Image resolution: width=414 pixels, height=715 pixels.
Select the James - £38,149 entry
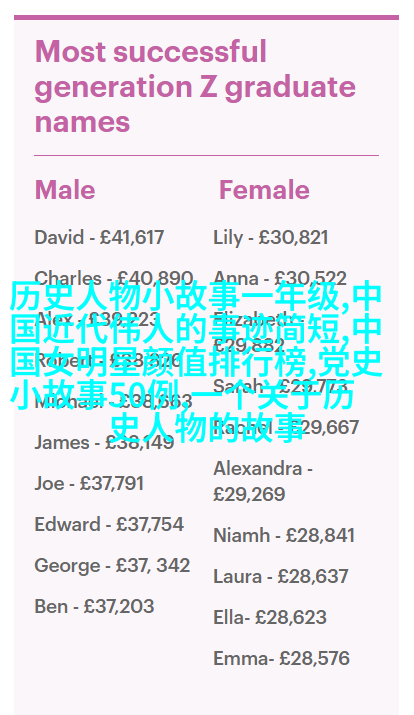tap(104, 442)
